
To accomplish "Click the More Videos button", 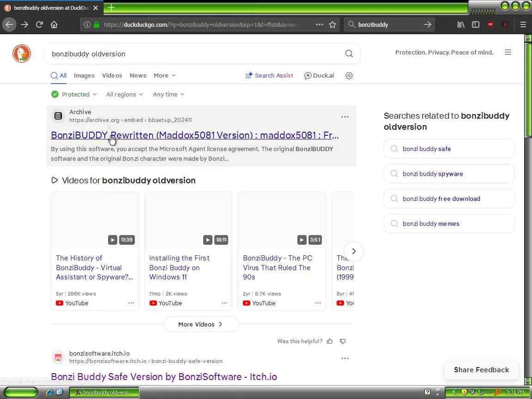I will pyautogui.click(x=201, y=324).
